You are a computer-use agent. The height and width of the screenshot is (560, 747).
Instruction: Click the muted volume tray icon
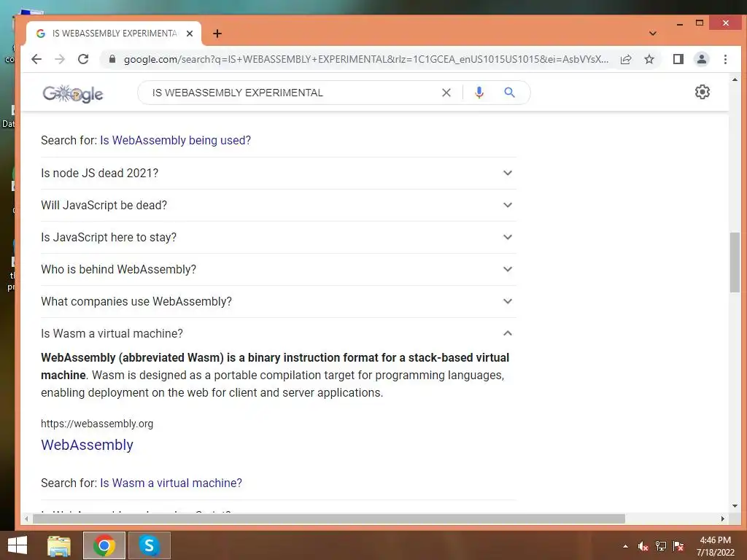(x=643, y=546)
